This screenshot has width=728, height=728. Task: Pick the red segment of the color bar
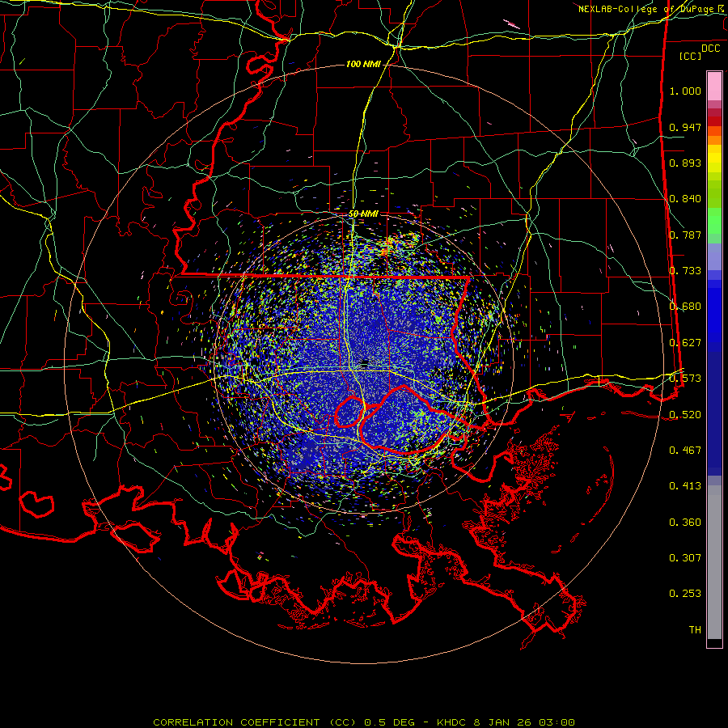tap(714, 121)
